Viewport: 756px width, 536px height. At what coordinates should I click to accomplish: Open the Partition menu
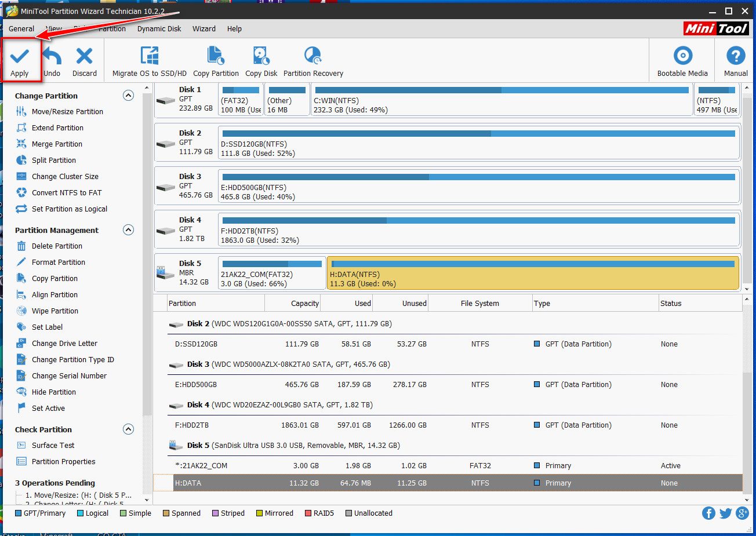click(x=112, y=29)
